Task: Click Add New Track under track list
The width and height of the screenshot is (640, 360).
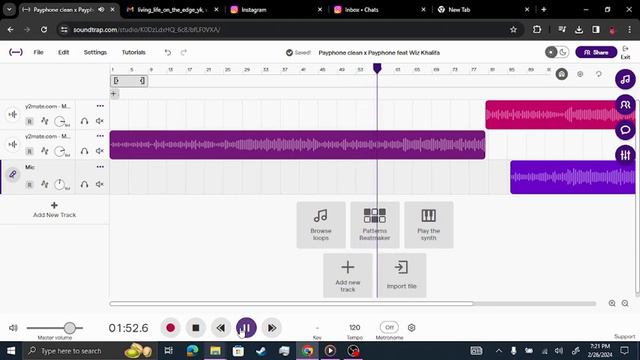Action: pyautogui.click(x=54, y=210)
